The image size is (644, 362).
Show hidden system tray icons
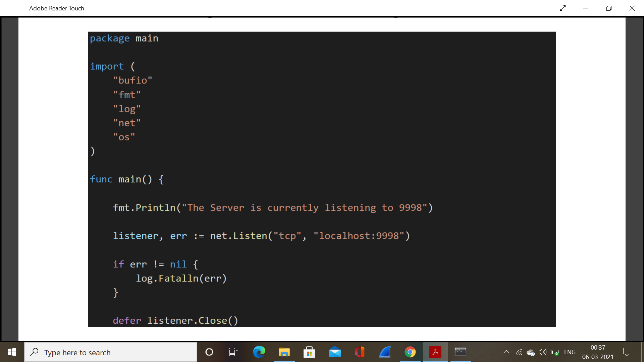[506, 352]
